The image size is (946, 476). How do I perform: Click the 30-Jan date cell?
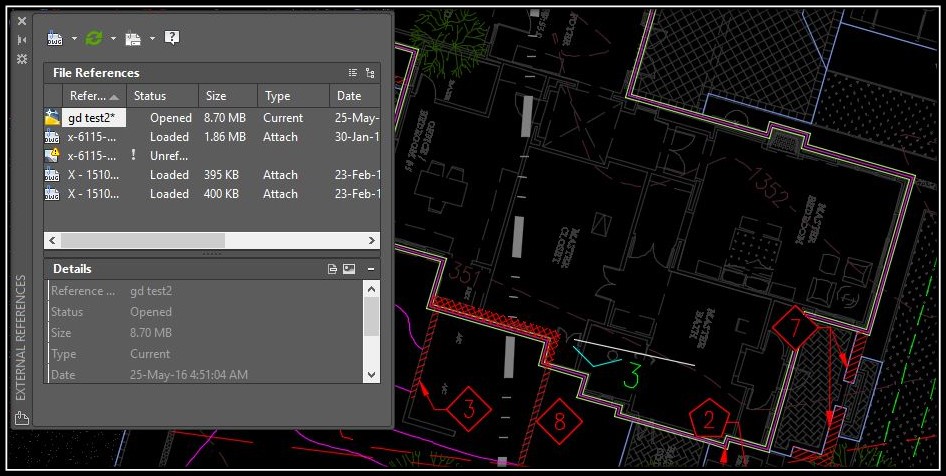click(x=357, y=137)
